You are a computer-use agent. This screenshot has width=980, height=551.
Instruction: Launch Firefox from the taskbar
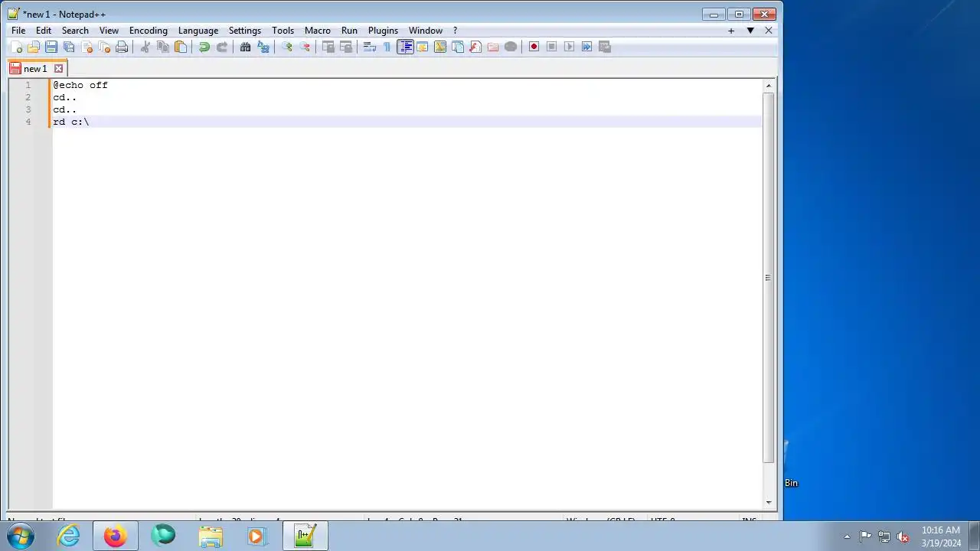(116, 536)
